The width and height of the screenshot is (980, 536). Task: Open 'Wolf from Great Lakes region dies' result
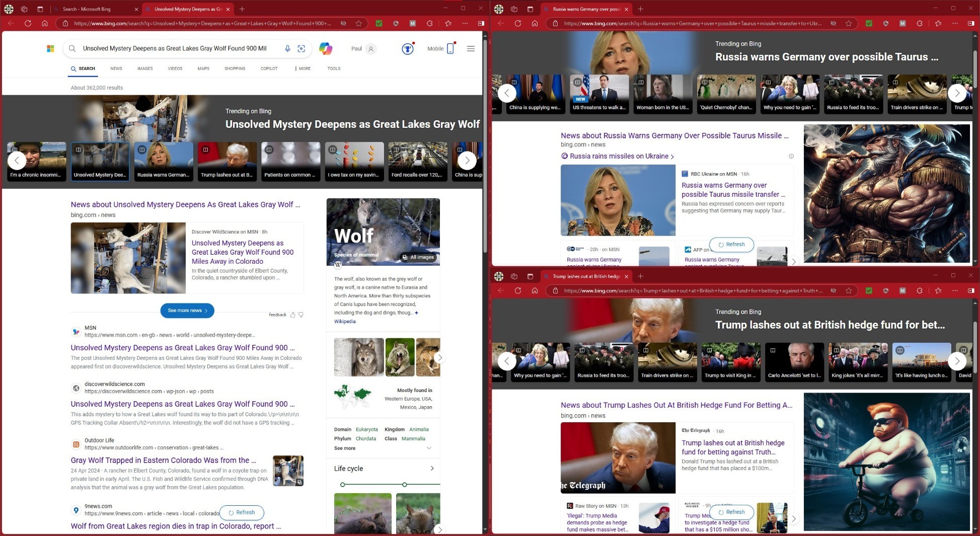click(x=176, y=526)
